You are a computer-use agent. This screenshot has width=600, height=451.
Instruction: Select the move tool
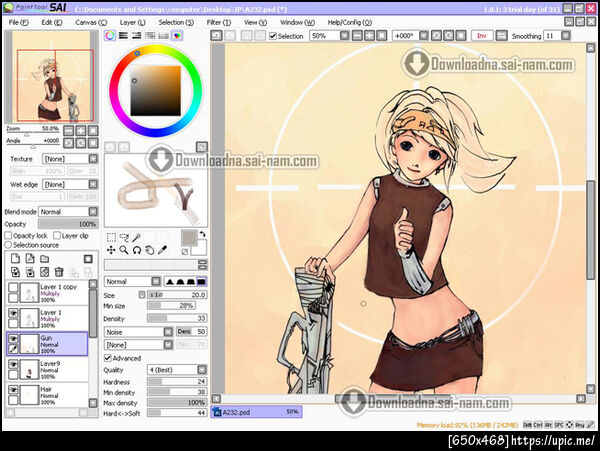111,250
